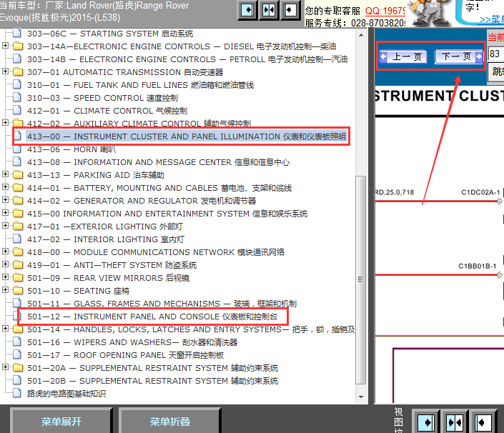Click document icon of 303-06C Starting System

click(17, 33)
